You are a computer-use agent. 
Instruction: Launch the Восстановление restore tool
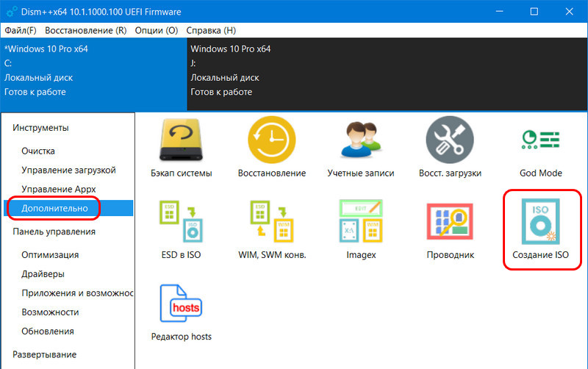271,148
